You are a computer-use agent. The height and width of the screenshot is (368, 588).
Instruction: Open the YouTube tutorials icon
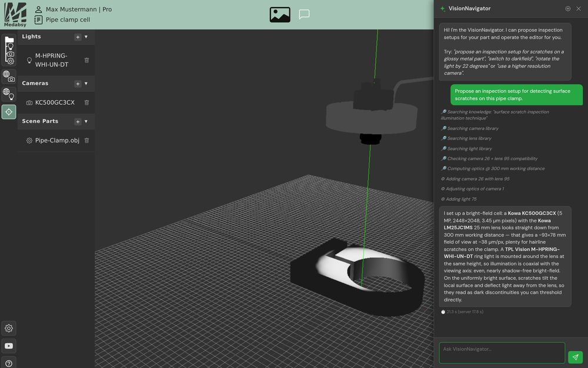coord(9,346)
